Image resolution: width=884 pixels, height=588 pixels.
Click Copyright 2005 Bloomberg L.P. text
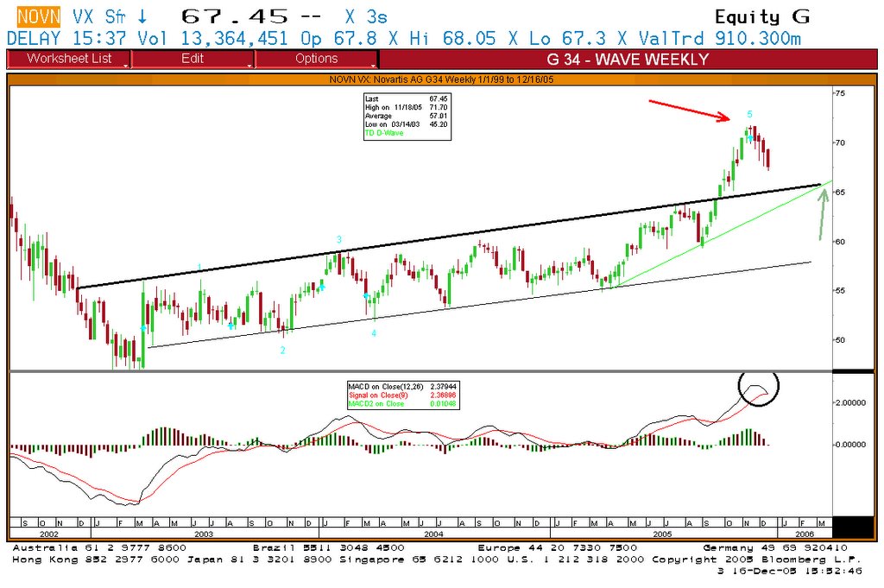(x=756, y=560)
